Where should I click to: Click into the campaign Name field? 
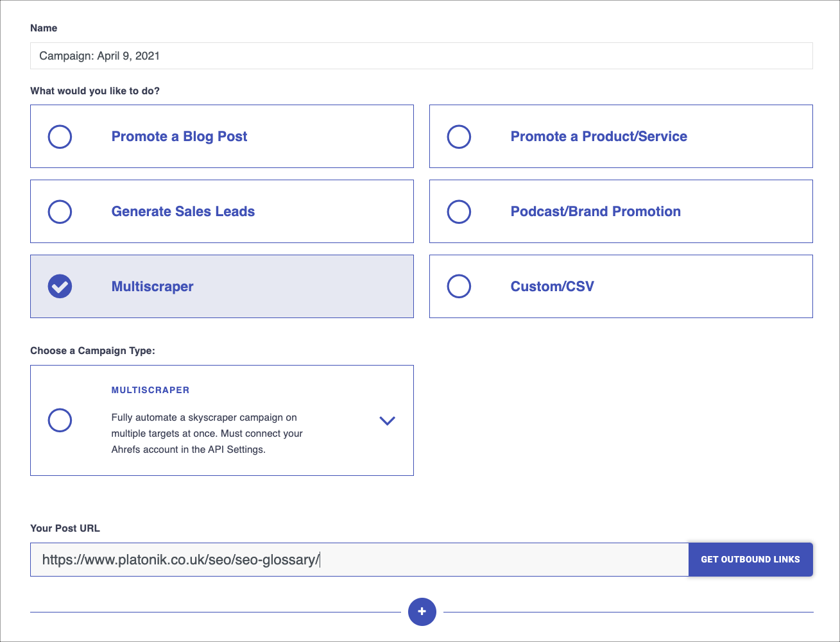421,56
